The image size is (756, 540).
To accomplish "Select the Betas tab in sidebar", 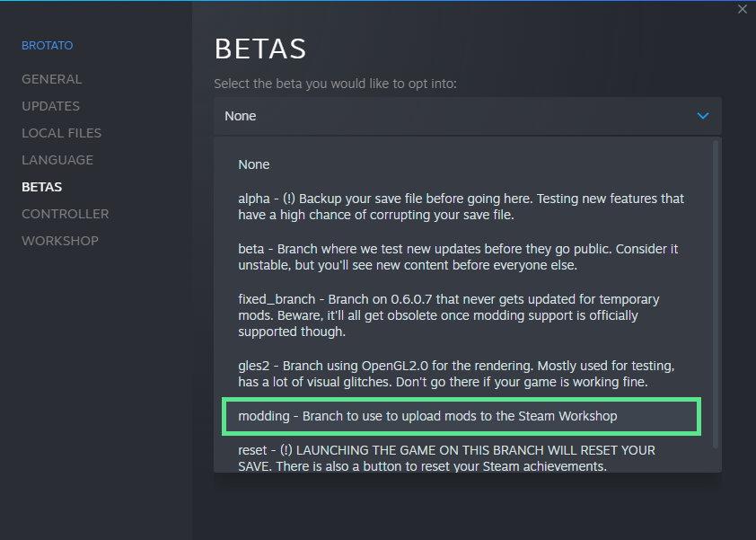I will pos(42,187).
